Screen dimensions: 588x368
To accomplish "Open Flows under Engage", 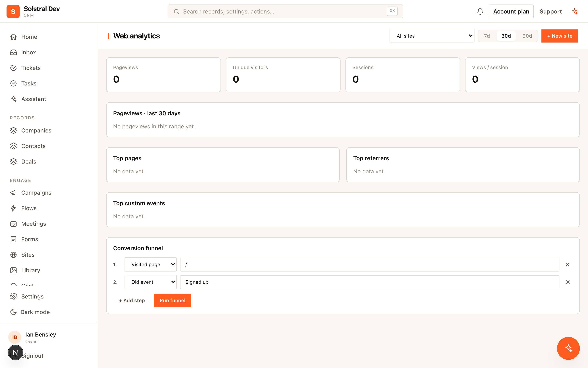I will coord(49,208).
